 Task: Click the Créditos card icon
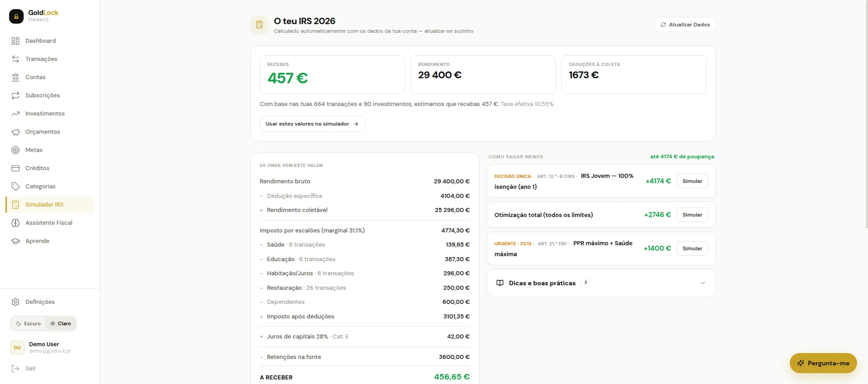click(x=15, y=168)
